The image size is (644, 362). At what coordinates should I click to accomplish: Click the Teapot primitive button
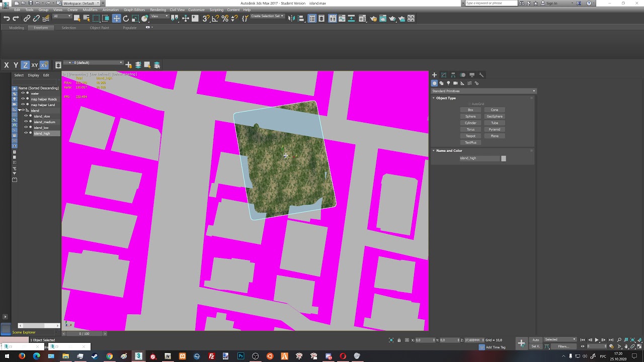click(x=470, y=136)
